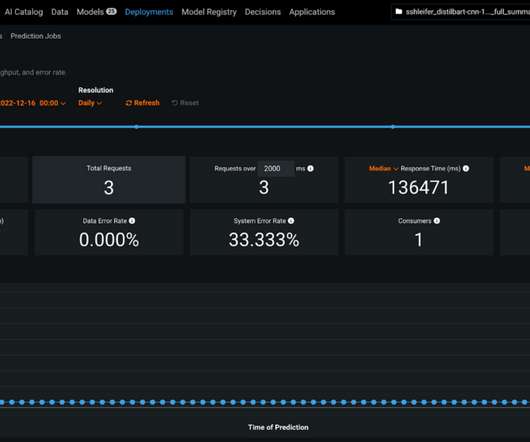Click the reset undo icon
The image size is (530, 442).
174,103
